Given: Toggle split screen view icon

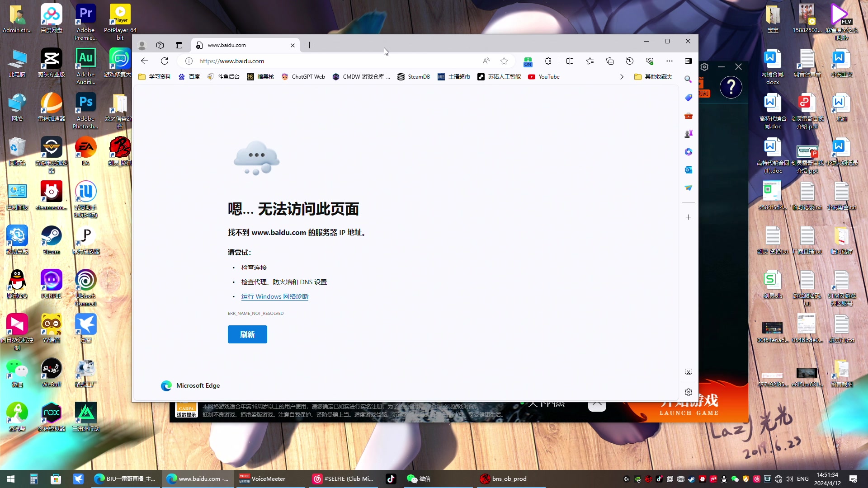Looking at the screenshot, I should [570, 61].
